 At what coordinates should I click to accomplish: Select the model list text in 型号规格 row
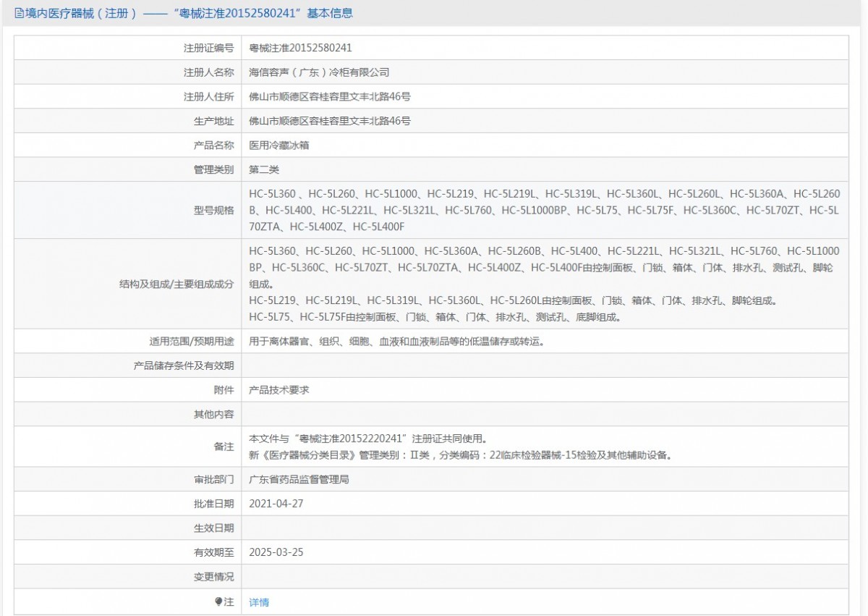pyautogui.click(x=545, y=210)
